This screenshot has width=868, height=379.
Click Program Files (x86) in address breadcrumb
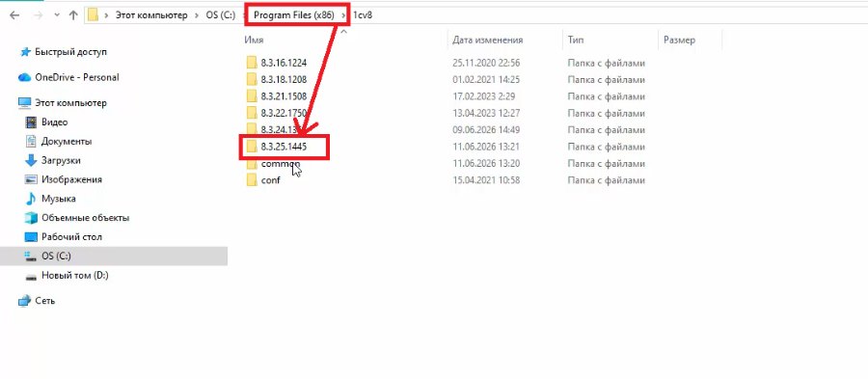point(293,15)
